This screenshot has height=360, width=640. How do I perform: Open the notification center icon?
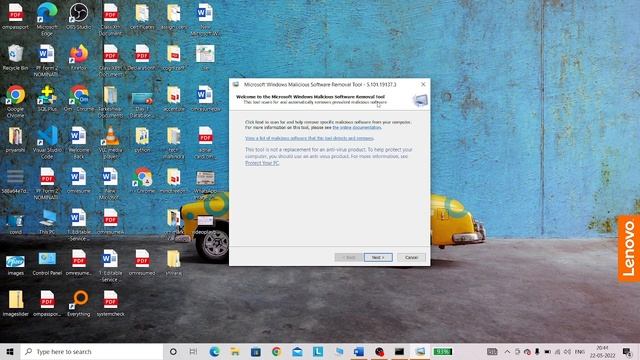pyautogui.click(x=627, y=351)
